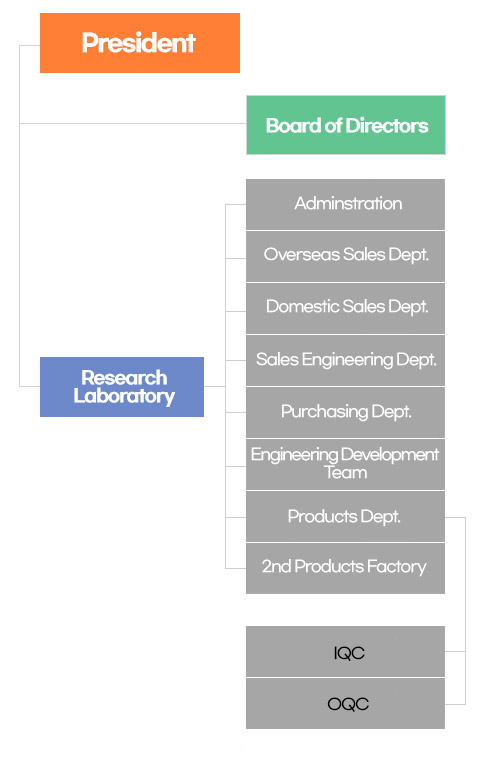This screenshot has height=766, width=486.
Task: Click the Adminstration text label
Action: click(x=348, y=203)
